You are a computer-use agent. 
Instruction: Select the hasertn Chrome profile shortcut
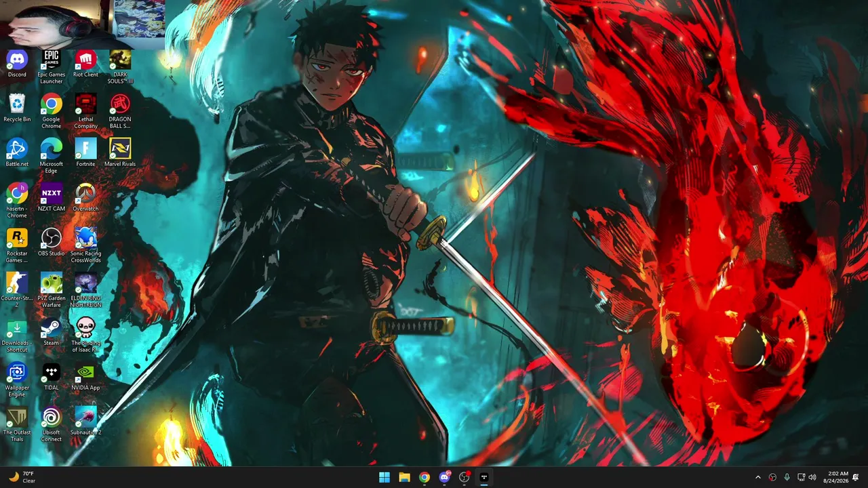coord(17,201)
